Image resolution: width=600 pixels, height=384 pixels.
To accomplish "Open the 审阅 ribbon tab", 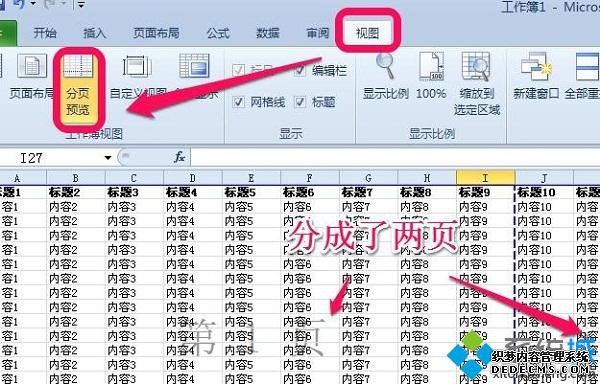I will tap(318, 33).
